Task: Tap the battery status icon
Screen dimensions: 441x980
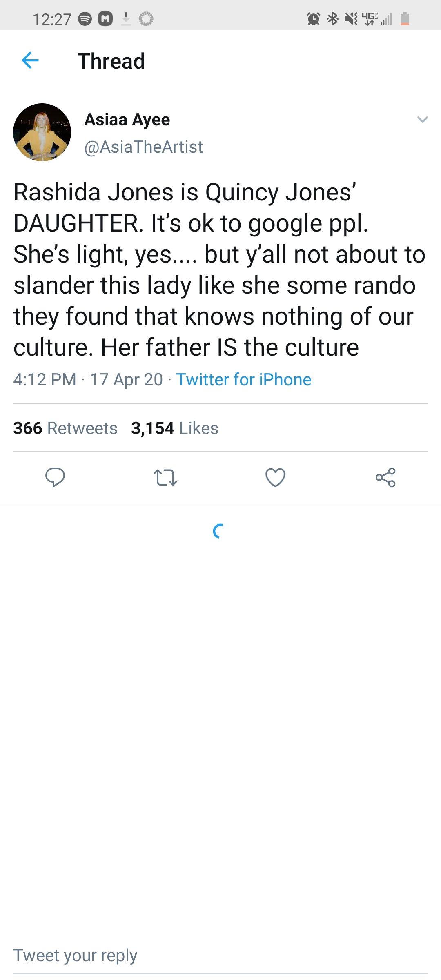Action: click(x=405, y=19)
